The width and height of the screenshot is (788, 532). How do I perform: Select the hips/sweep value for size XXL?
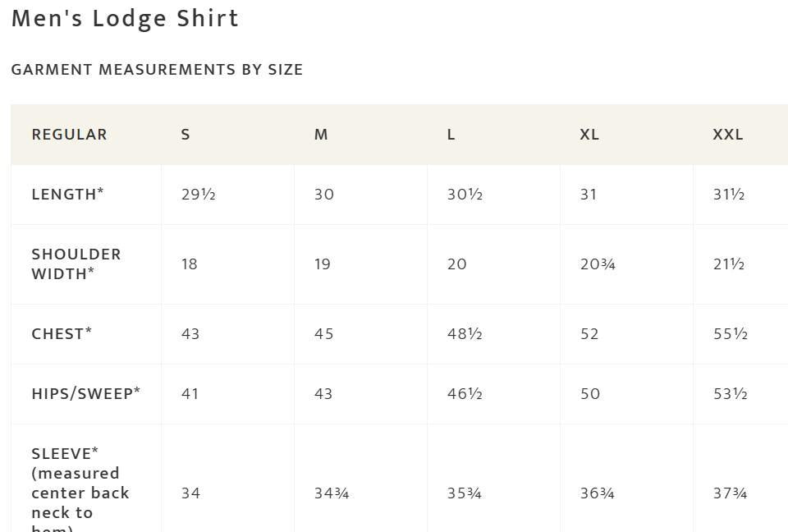coord(731,394)
